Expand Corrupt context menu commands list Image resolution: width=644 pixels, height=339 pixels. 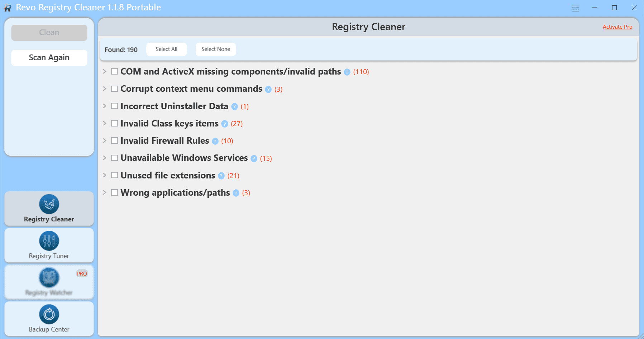(104, 89)
